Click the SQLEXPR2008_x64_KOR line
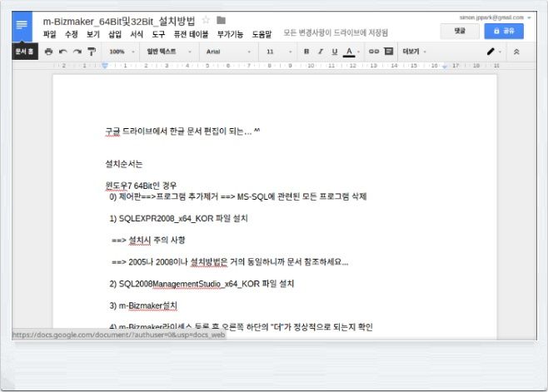The height and width of the screenshot is (392, 548). point(178,218)
